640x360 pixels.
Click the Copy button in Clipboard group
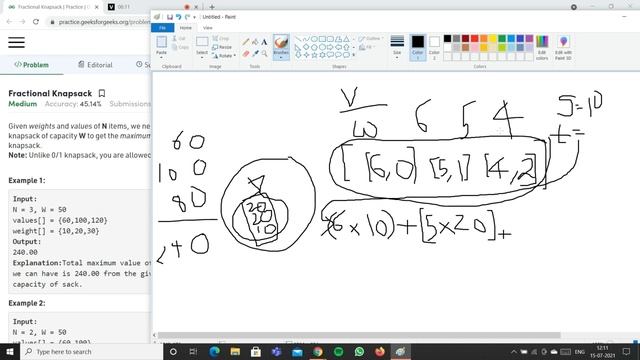point(180,47)
